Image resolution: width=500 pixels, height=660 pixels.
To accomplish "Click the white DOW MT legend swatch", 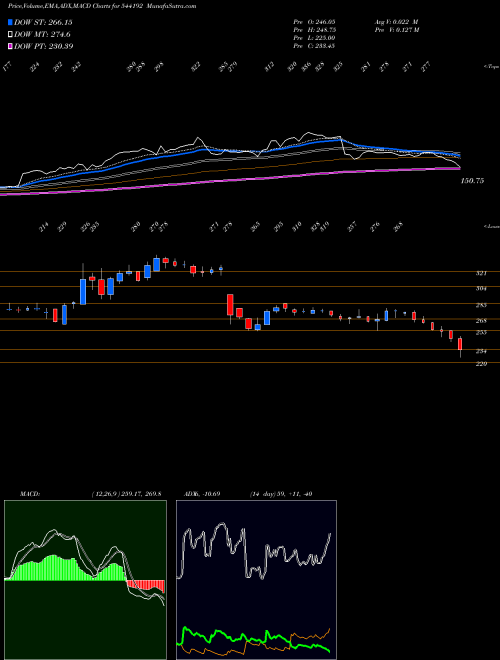I will coord(10,35).
